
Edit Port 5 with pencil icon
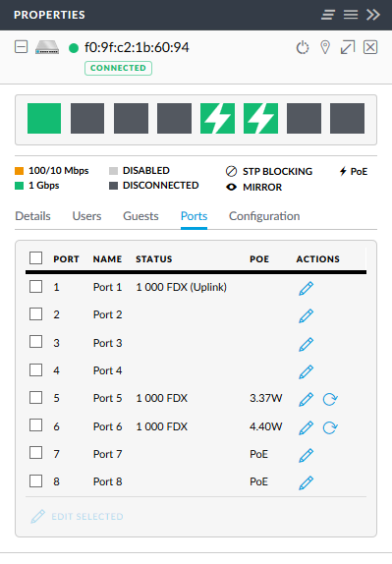click(x=307, y=399)
